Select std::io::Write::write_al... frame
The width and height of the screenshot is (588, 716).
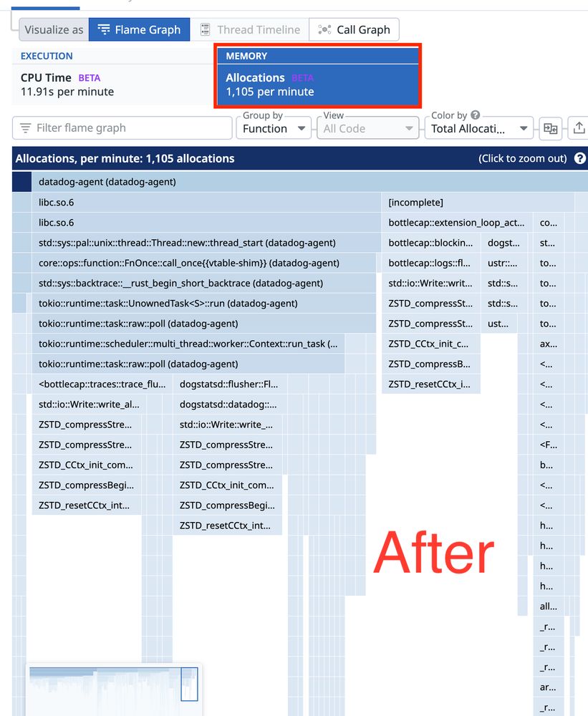click(x=89, y=404)
